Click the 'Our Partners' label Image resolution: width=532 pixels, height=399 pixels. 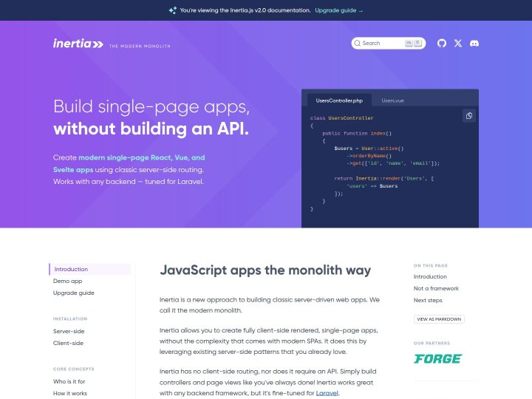tap(432, 344)
